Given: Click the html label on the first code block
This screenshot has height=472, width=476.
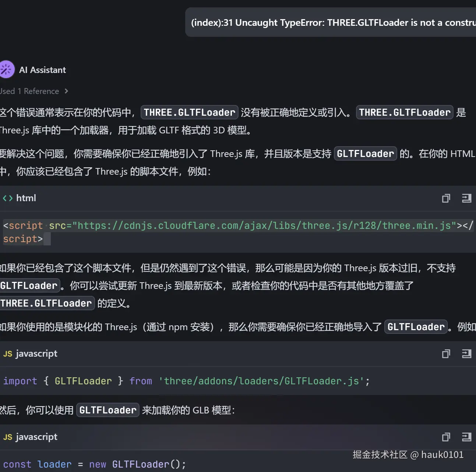Looking at the screenshot, I should point(26,198).
